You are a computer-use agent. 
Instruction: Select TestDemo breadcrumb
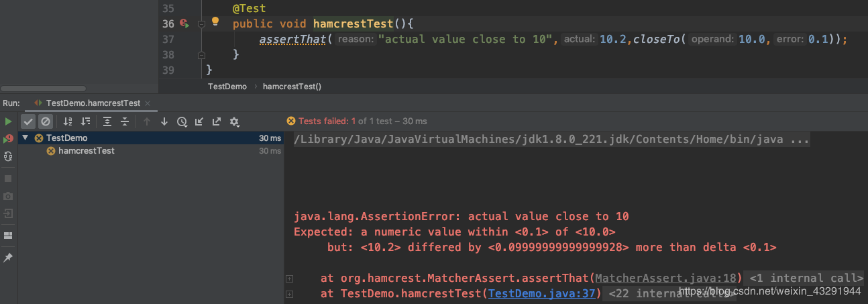click(x=227, y=87)
